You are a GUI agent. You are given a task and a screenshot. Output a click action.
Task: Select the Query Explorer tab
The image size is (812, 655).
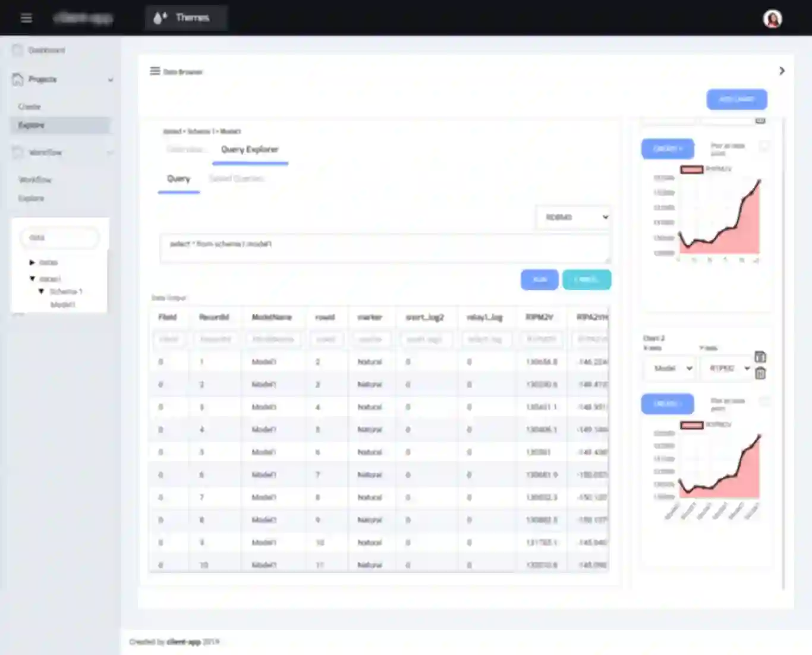(x=250, y=150)
